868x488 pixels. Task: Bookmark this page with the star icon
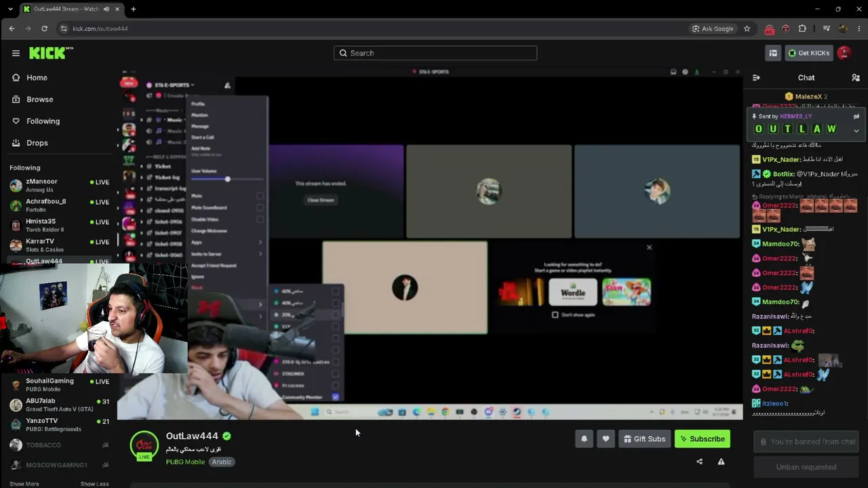tap(747, 28)
